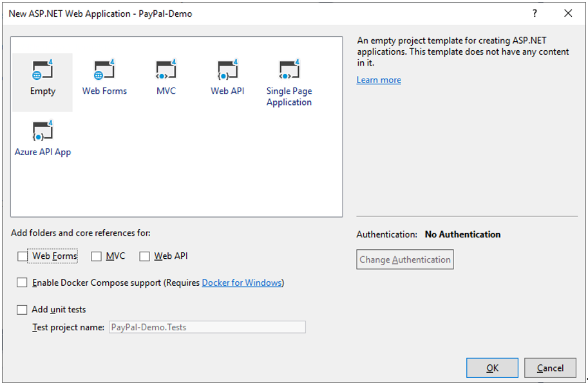
Task: Toggle the Add unit tests checkbox
Action: click(22, 310)
